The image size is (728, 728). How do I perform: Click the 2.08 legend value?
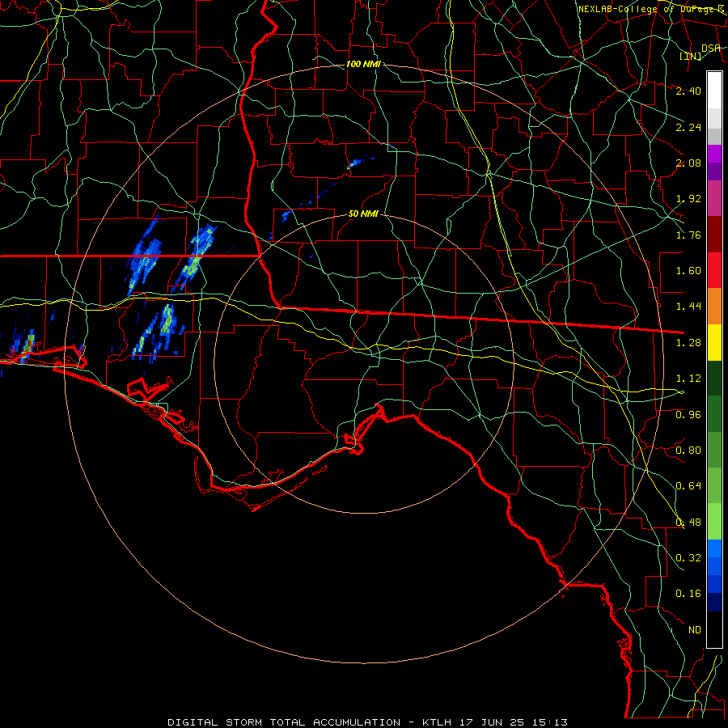coord(688,163)
